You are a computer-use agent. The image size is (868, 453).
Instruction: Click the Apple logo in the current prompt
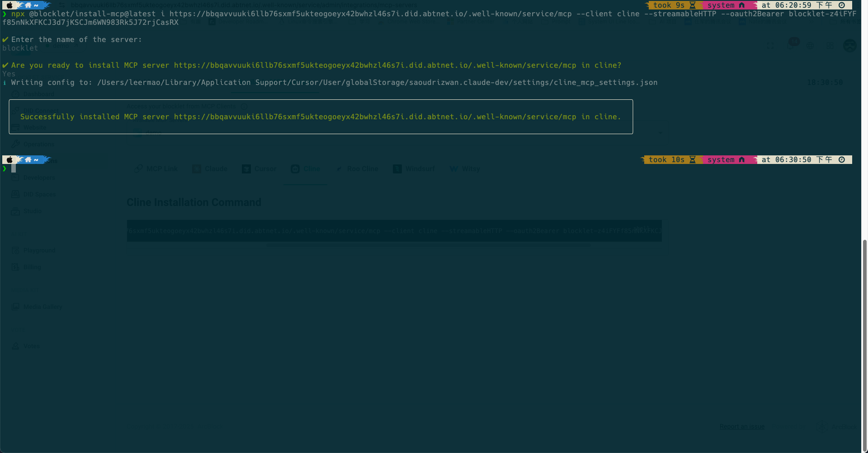pos(9,160)
